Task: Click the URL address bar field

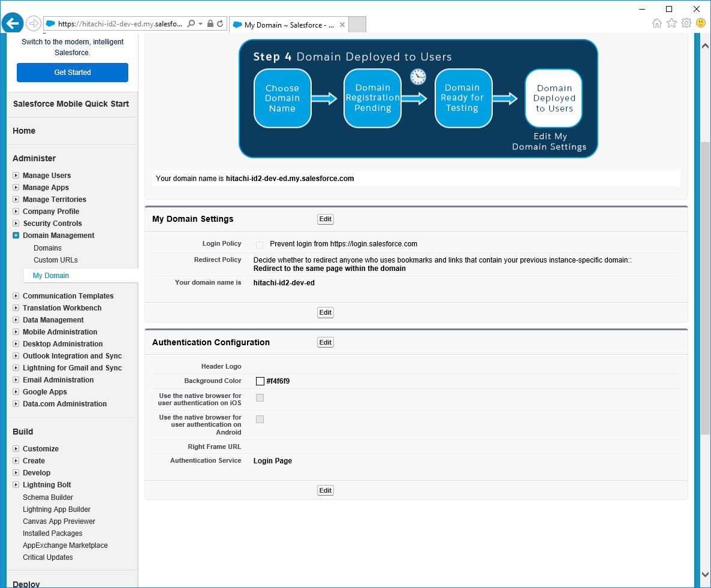Action: (120, 24)
